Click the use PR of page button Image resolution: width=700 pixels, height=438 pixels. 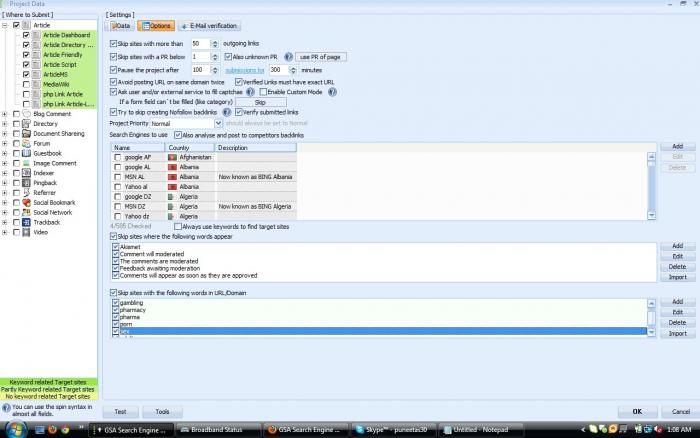pos(321,57)
